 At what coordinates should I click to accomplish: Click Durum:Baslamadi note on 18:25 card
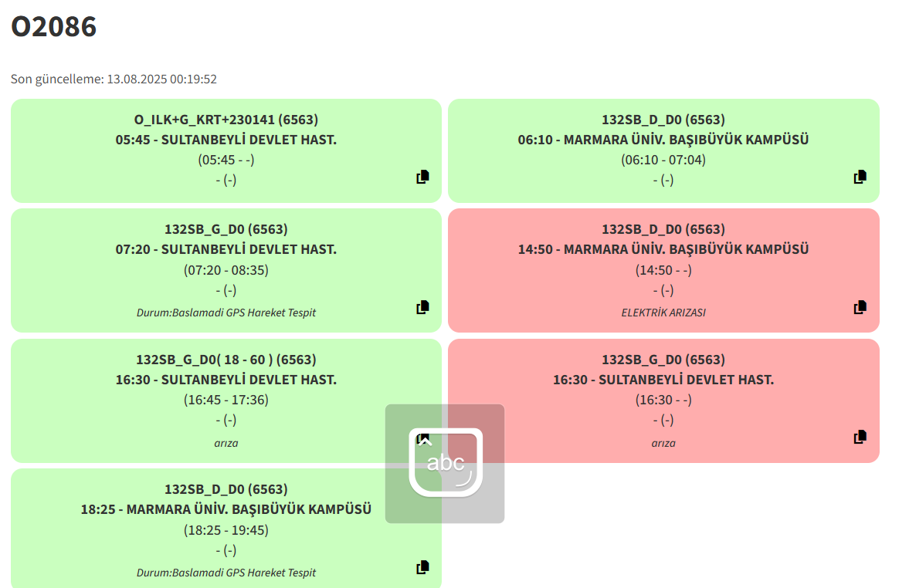click(x=226, y=573)
